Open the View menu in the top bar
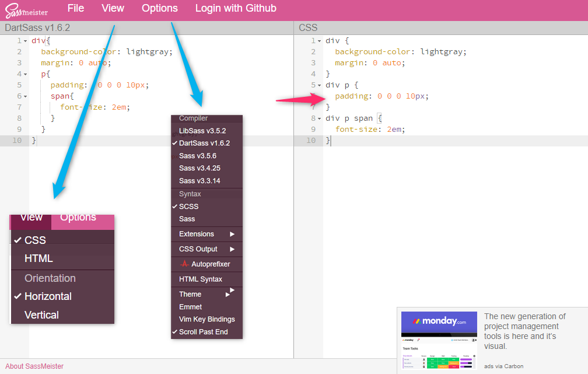Viewport: 588px width, 374px height. pos(113,8)
